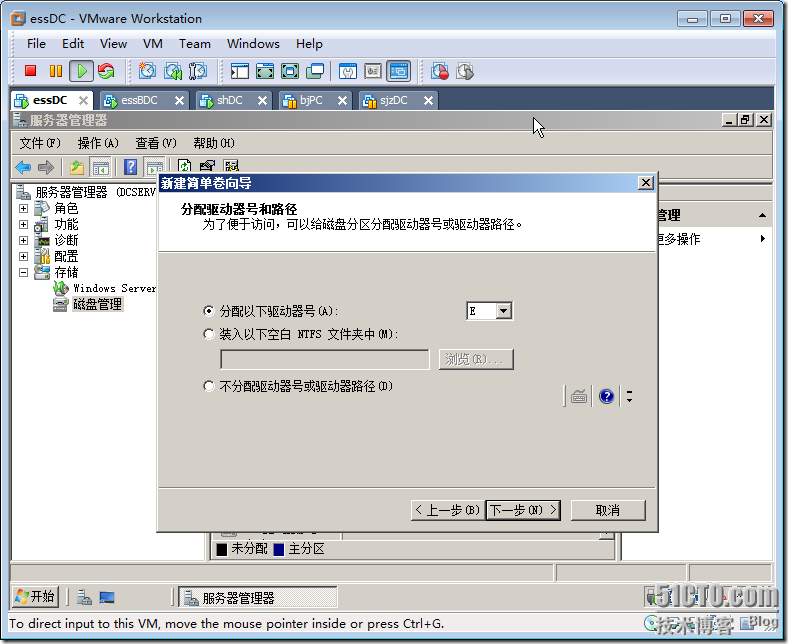Click the 下一步(N) next button
The width and height of the screenshot is (788, 644).
click(523, 510)
